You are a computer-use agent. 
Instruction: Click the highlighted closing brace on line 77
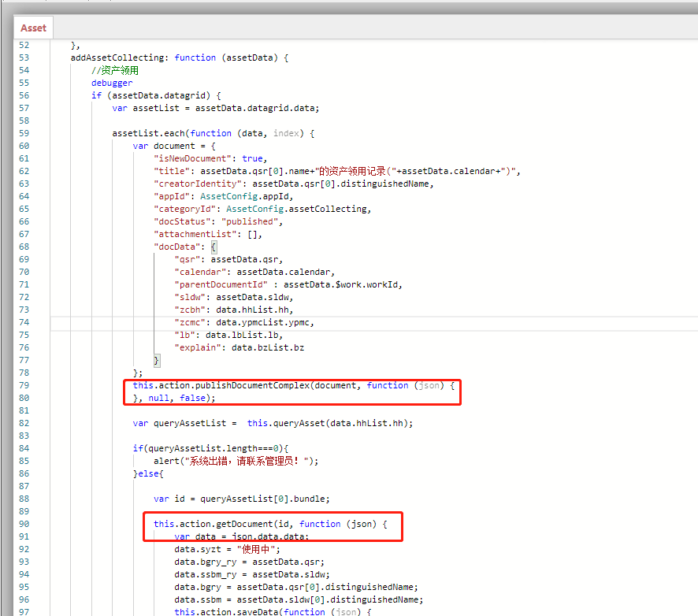click(x=157, y=360)
